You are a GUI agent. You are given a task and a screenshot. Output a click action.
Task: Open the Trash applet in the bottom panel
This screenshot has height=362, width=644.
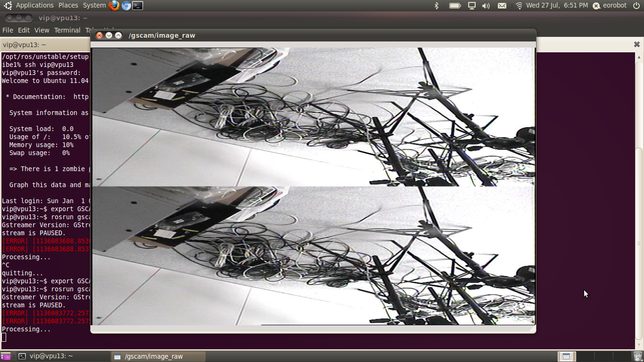click(637, 356)
